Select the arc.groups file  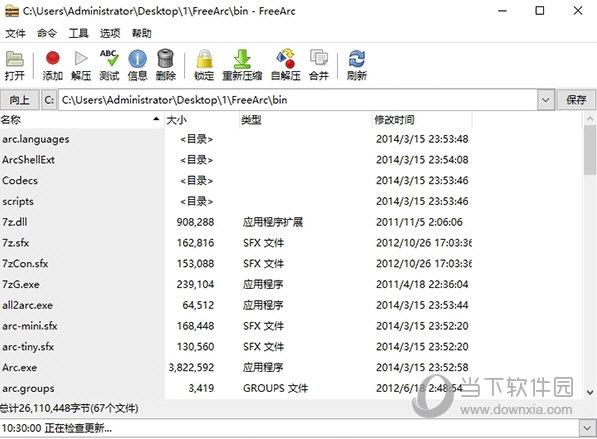point(235,388)
